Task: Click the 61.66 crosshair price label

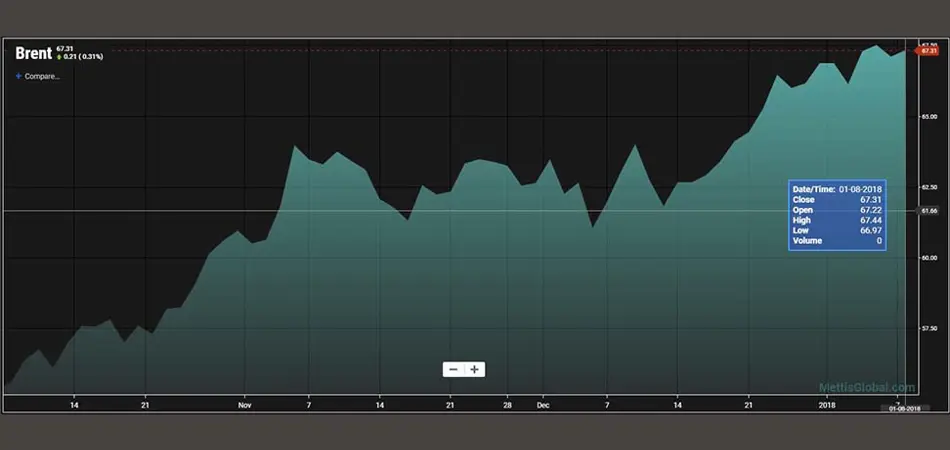Action: pos(928,211)
